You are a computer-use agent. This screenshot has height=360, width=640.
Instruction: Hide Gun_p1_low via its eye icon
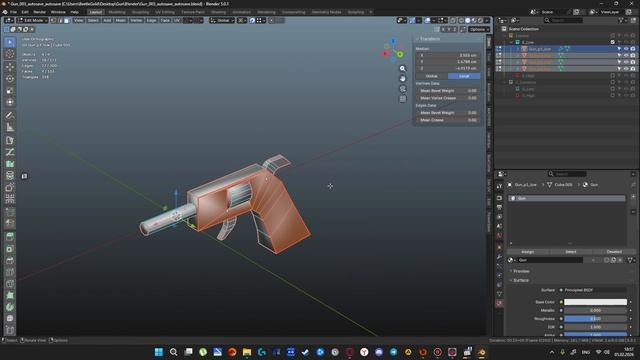click(x=626, y=49)
